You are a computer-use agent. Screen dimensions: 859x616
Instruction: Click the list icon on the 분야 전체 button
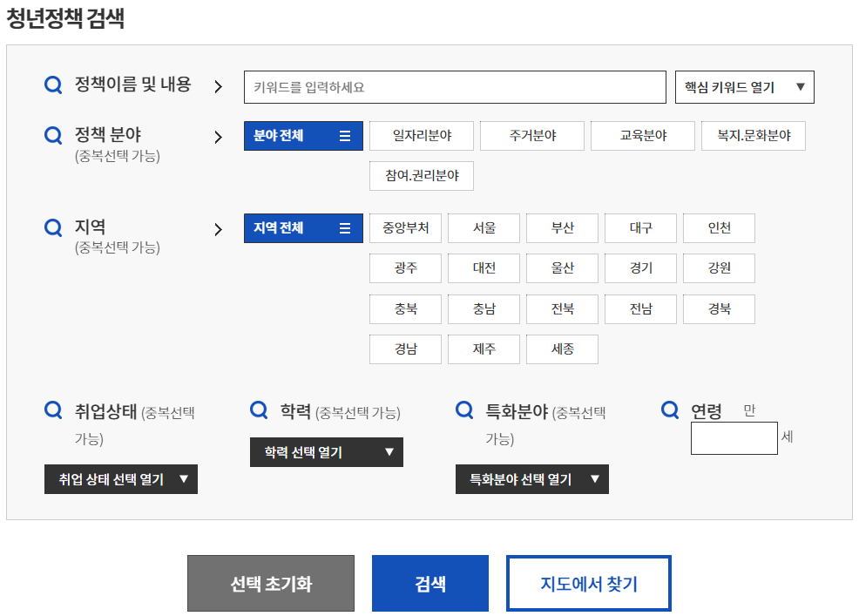point(346,135)
